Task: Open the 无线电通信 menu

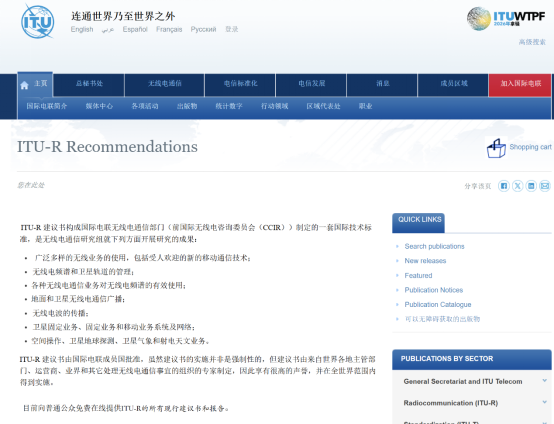Action: [x=165, y=84]
